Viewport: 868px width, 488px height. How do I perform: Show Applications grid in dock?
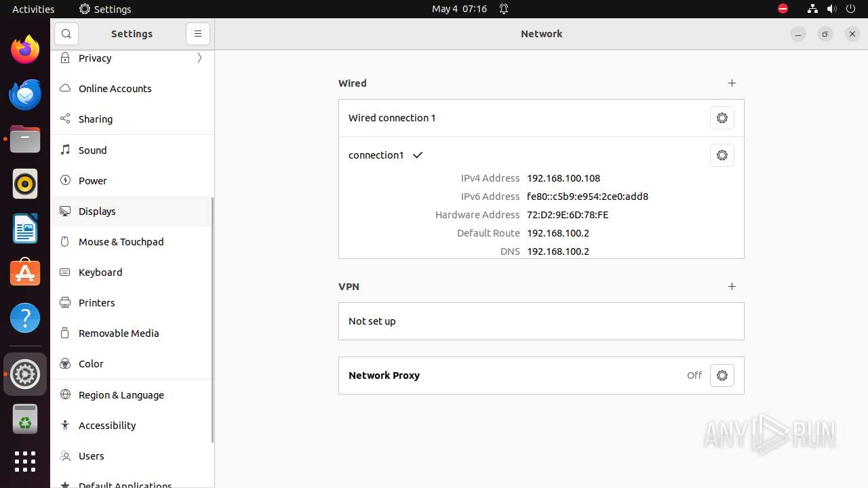(25, 462)
